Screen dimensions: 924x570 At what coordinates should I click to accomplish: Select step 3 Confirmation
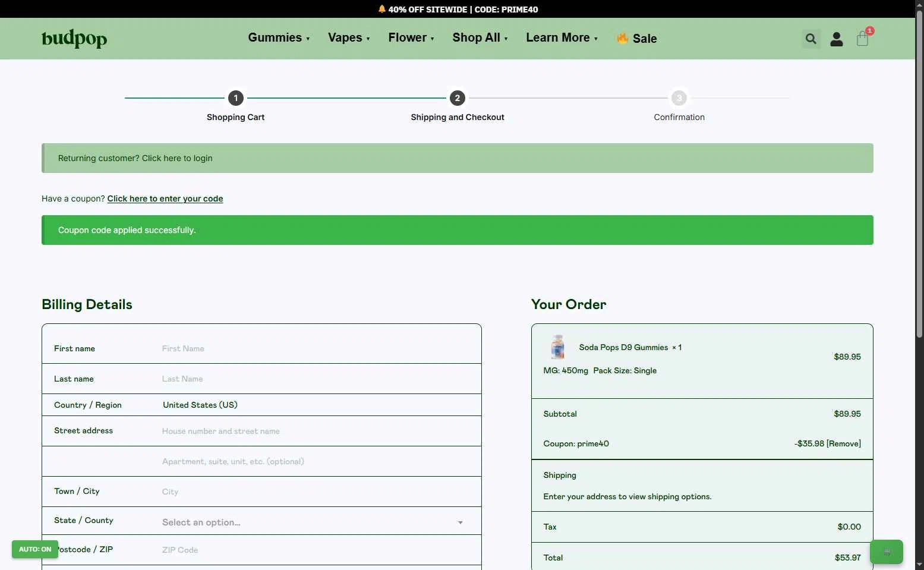click(x=679, y=98)
